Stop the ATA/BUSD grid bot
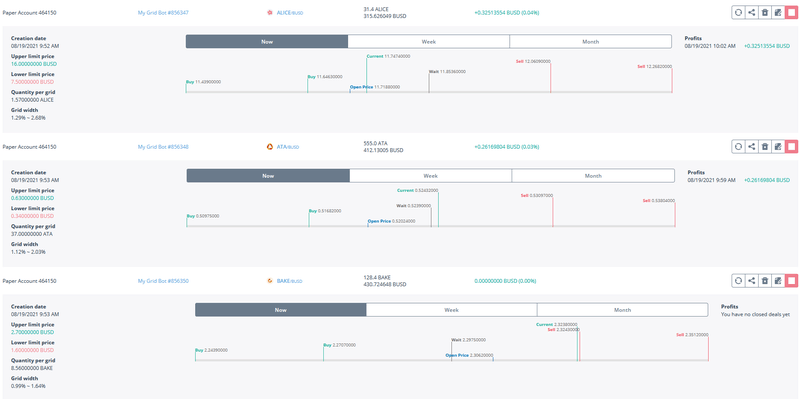This screenshot has width=800, height=399. click(791, 147)
